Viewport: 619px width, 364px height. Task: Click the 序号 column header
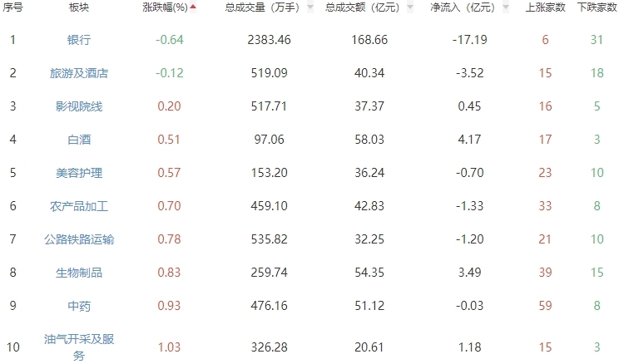coord(12,7)
